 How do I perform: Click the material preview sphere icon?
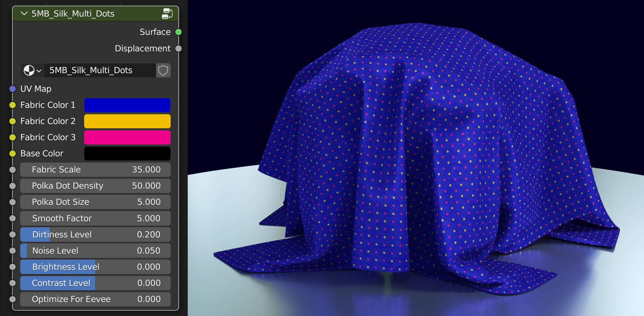tap(29, 70)
